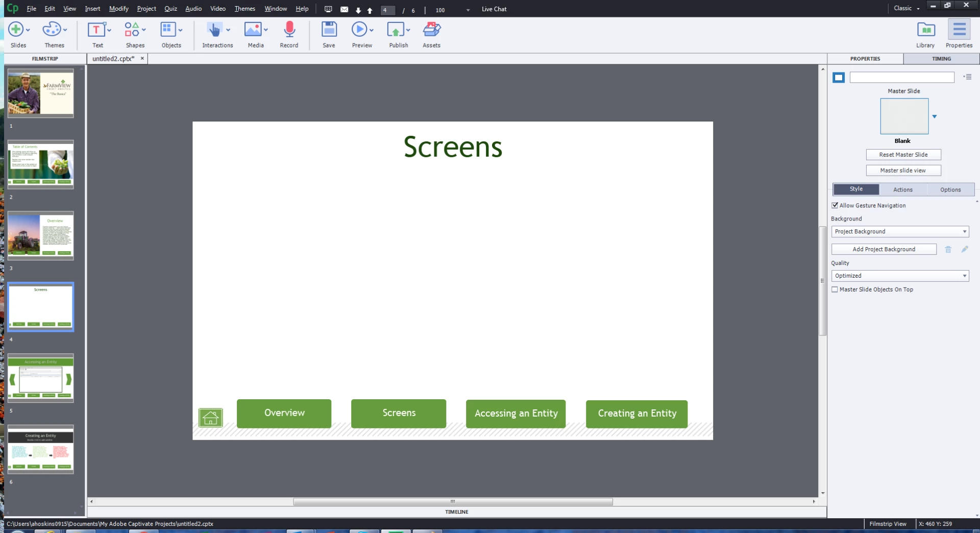Select slide 5 thumbnail in filmstrip
This screenshot has width=980, height=533.
pos(41,378)
